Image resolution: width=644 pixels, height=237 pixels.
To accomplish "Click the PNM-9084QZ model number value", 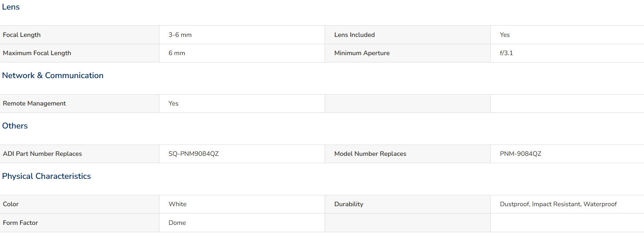I will click(x=521, y=154).
